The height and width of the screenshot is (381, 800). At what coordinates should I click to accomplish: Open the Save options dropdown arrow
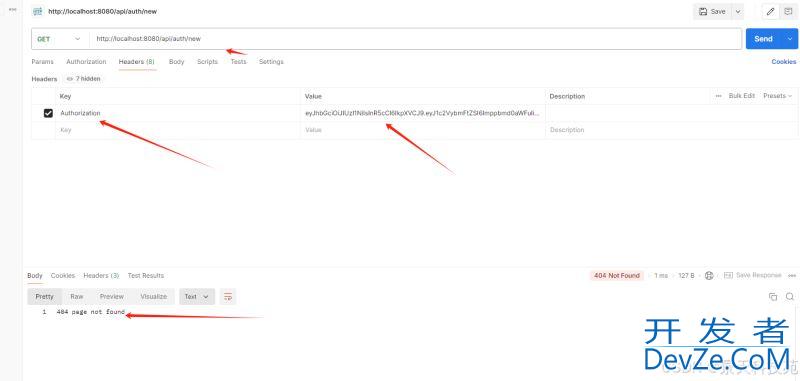(738, 11)
